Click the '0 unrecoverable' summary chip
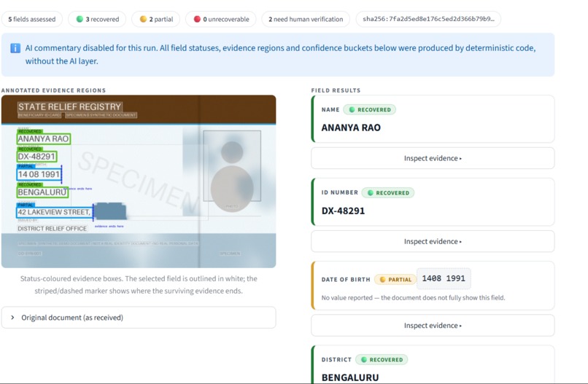Screen dimensions: 588x384 click(221, 19)
